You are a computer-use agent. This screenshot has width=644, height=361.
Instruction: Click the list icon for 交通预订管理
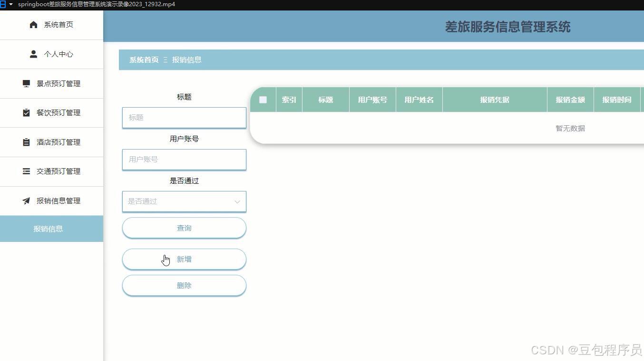26,171
